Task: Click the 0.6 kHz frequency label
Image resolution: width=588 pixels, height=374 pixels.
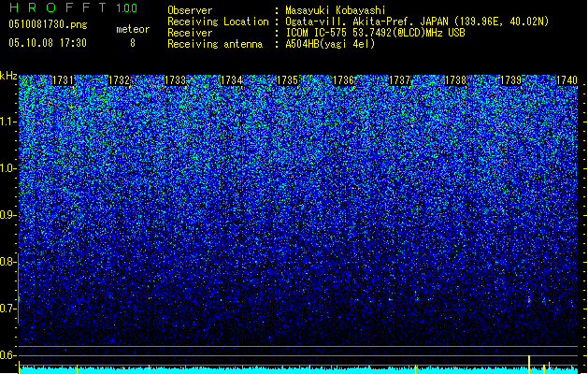Action: [8, 355]
